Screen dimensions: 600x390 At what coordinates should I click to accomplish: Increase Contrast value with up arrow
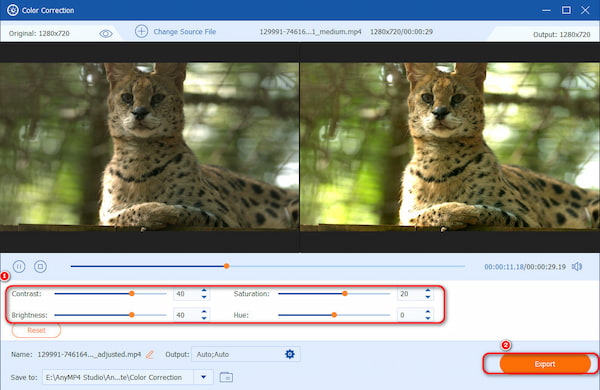(x=204, y=291)
